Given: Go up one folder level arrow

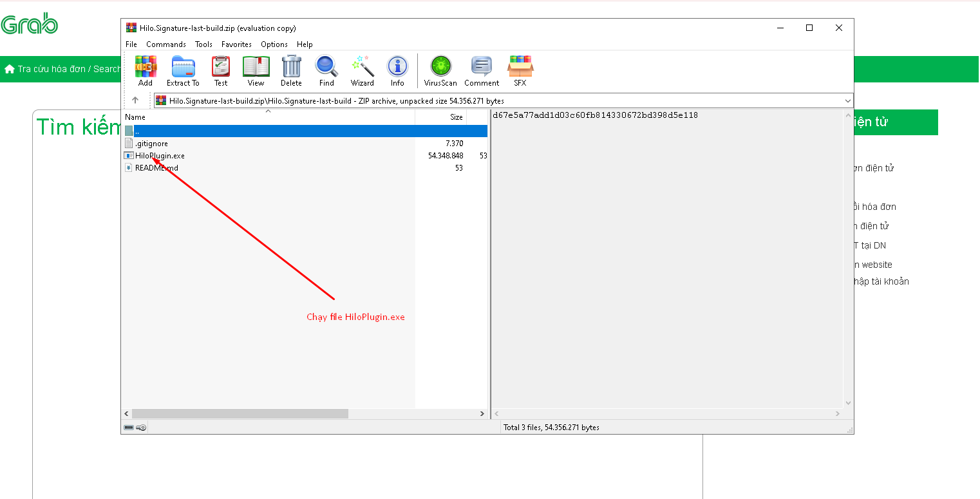Looking at the screenshot, I should pos(135,100).
